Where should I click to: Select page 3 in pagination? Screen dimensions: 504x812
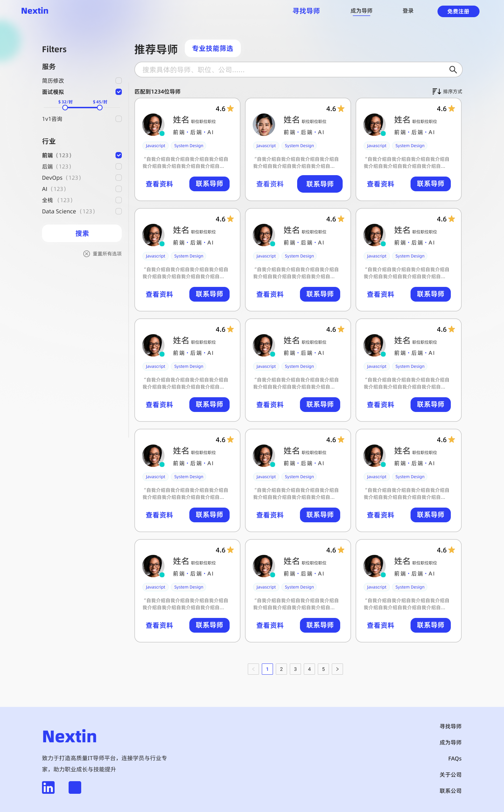[x=295, y=669]
